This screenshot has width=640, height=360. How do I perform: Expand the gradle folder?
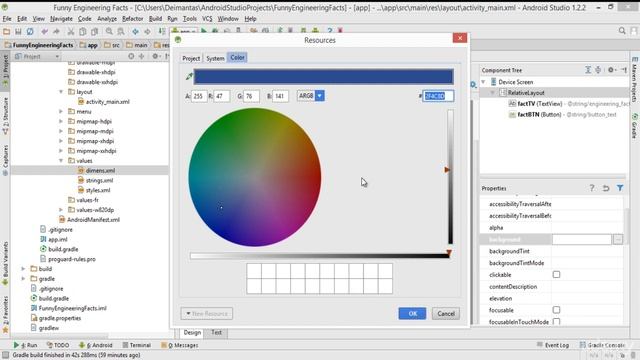pyautogui.click(x=23, y=278)
